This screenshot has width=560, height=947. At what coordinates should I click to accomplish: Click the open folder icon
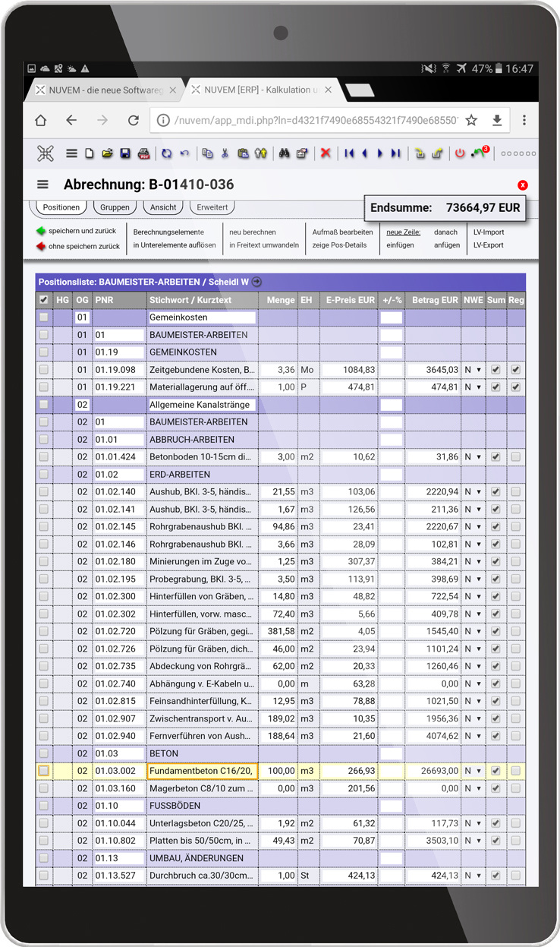click(x=108, y=153)
